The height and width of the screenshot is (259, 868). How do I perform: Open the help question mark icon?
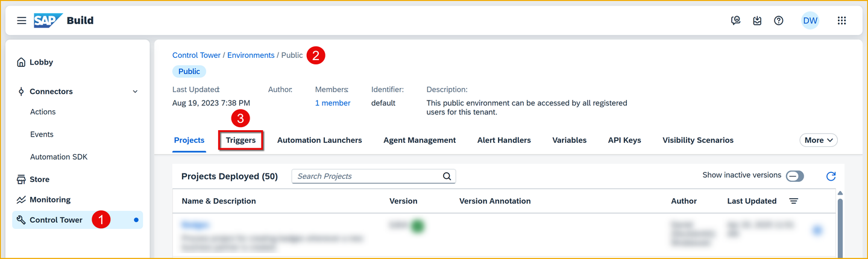click(x=779, y=20)
